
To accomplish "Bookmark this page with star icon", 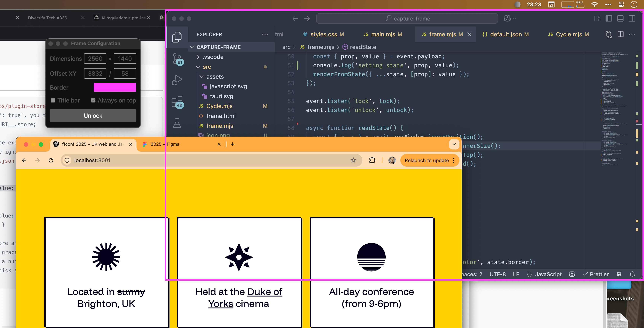I will [x=353, y=160].
